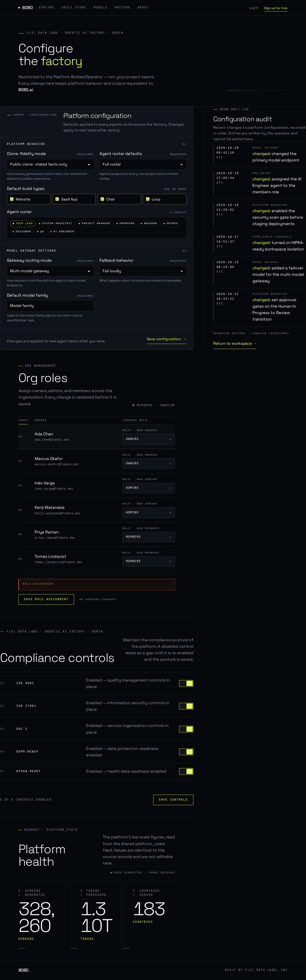The width and height of the screenshot is (306, 980).
Task: Click 'kenji.watanabe@fxdata.dev' email text
Action: (57, 513)
